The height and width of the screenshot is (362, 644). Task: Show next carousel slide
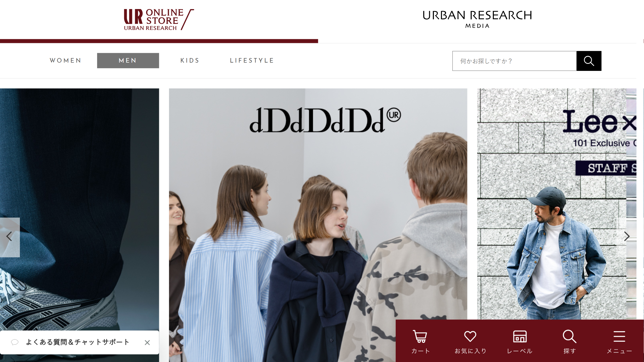coord(627,237)
